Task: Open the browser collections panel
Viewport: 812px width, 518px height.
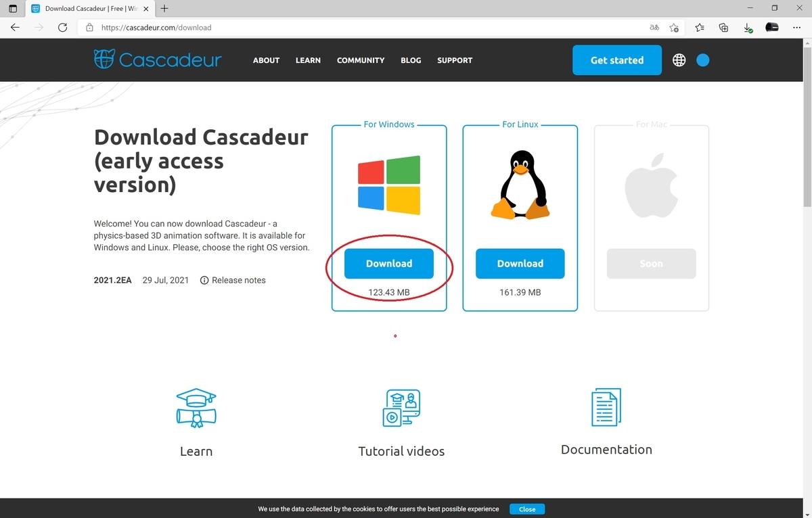Action: pos(723,28)
